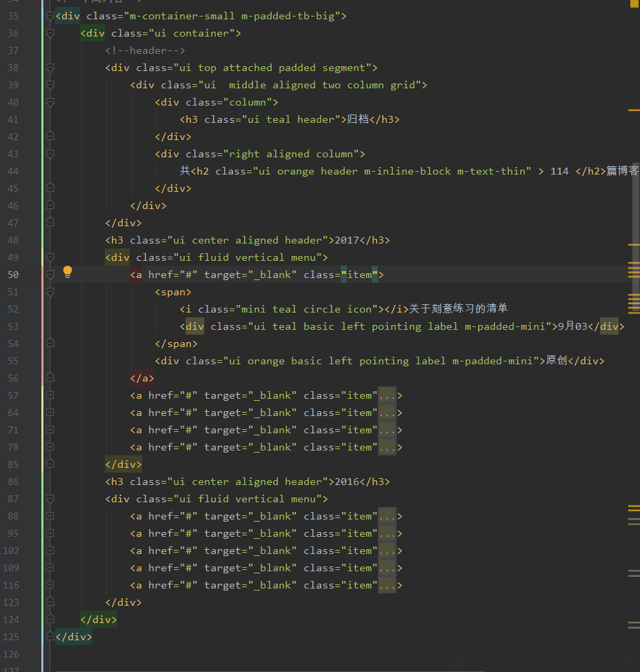Expand the folded anchor at line 57
The width and height of the screenshot is (640, 672).
[x=50, y=395]
